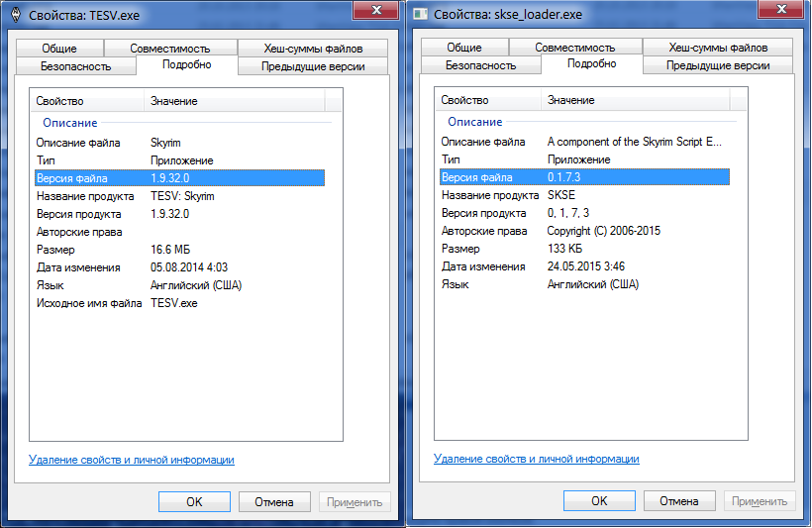Click Свойство column header in TESV.exe list

coord(87,101)
